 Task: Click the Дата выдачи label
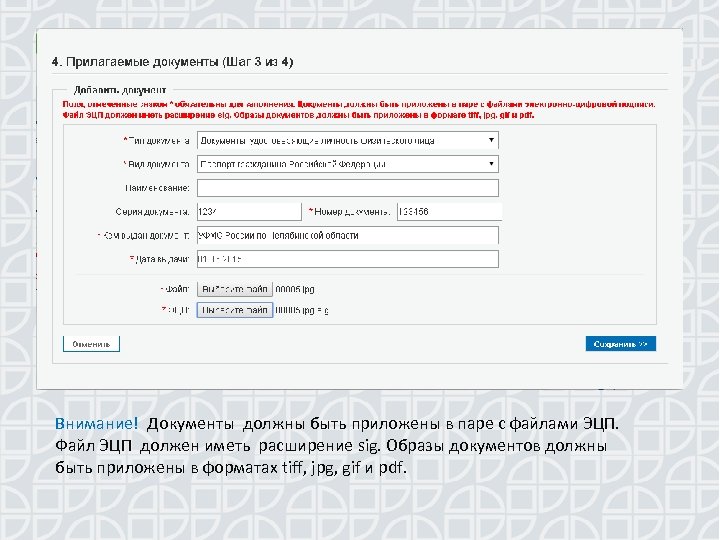pyautogui.click(x=159, y=259)
